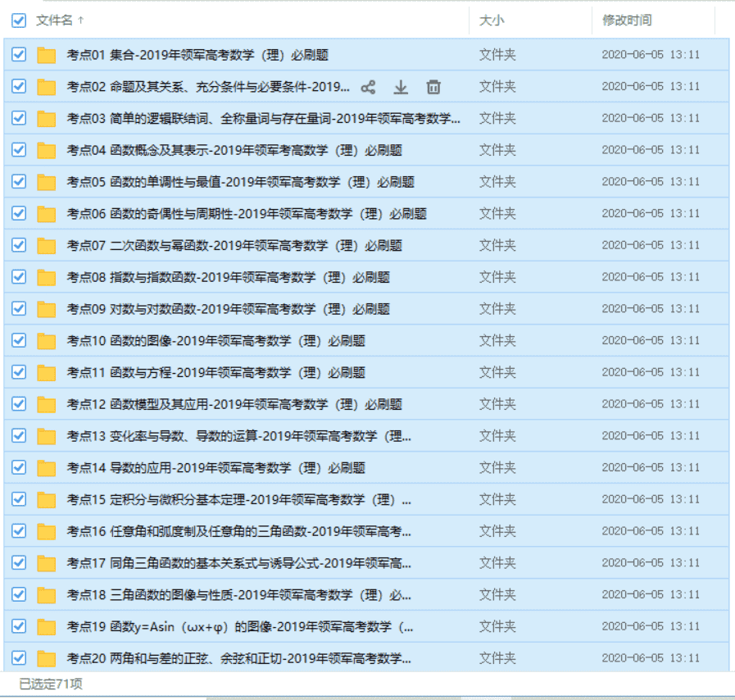Open folder 考点09 对数与对数函数

[228, 309]
